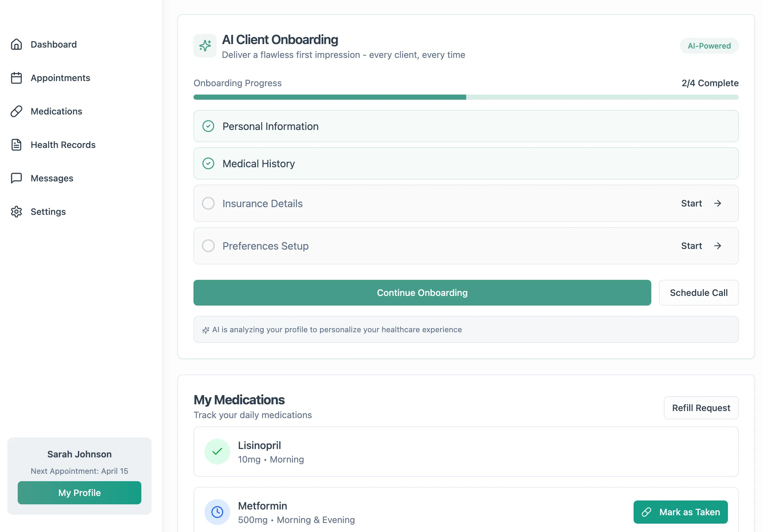Select the Messages chat bubble icon
763x532 pixels.
click(x=16, y=178)
